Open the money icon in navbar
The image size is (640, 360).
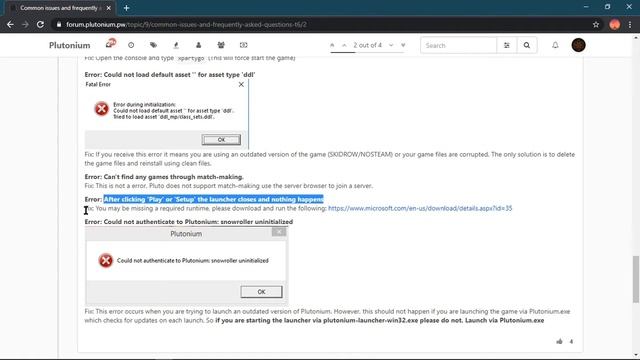click(x=243, y=45)
